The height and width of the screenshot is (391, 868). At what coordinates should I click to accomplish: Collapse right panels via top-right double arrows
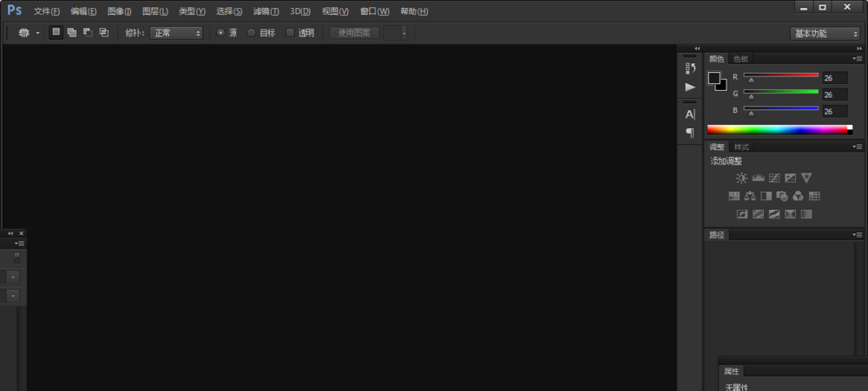859,49
